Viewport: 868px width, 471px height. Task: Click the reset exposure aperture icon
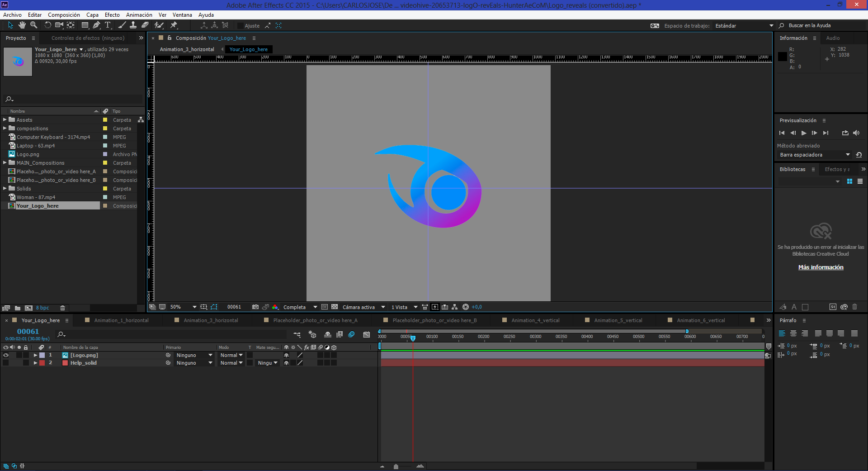pos(466,307)
